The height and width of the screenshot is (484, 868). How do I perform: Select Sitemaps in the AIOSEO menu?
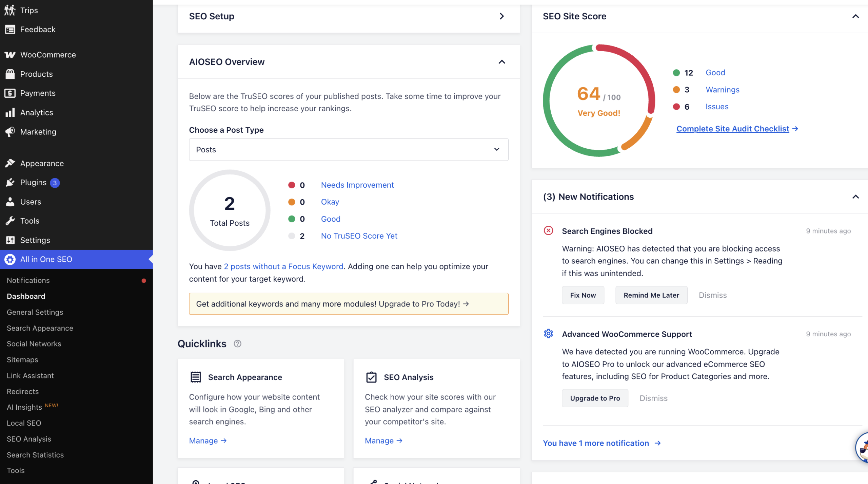tap(22, 359)
